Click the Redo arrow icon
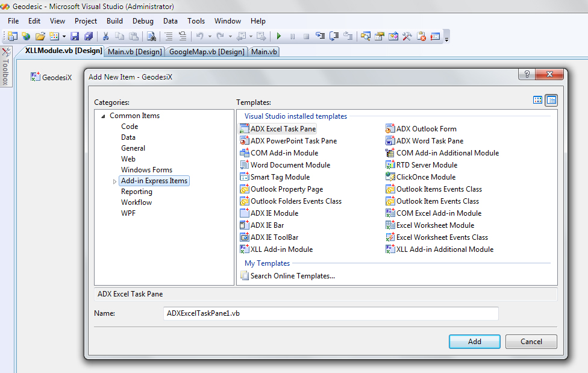Viewport: 588px width, 373px height. 220,36
